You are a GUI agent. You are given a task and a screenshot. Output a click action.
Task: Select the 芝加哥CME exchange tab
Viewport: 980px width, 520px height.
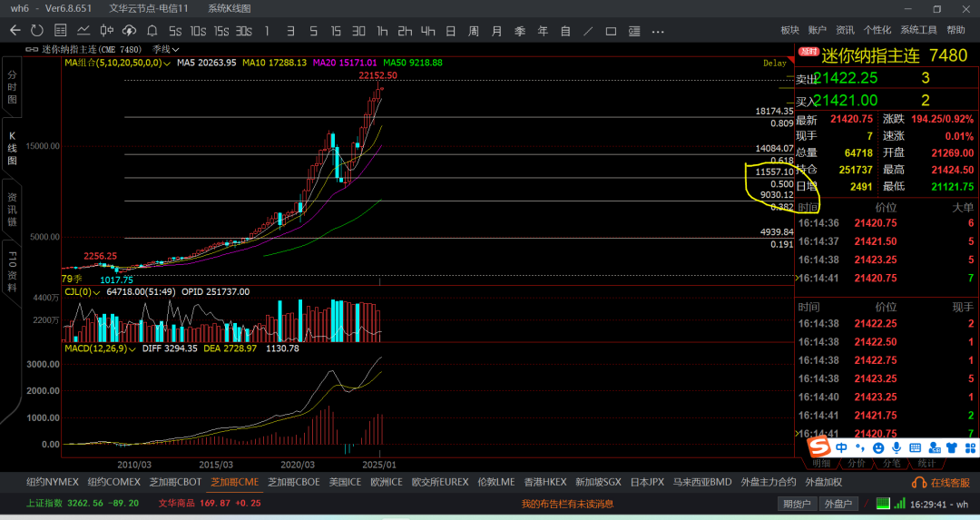(x=234, y=482)
